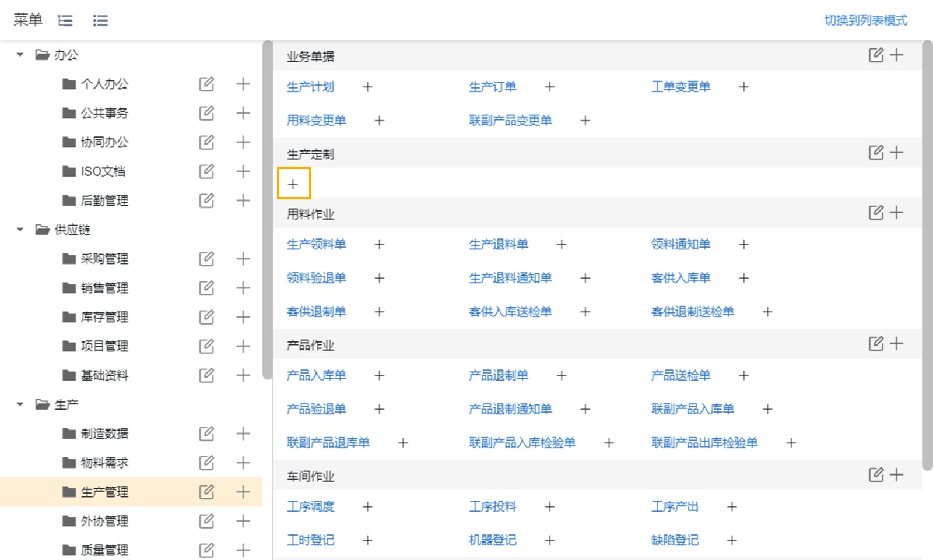Image resolution: width=933 pixels, height=560 pixels.
Task: Click edit icon for 个人办公
Action: click(206, 84)
